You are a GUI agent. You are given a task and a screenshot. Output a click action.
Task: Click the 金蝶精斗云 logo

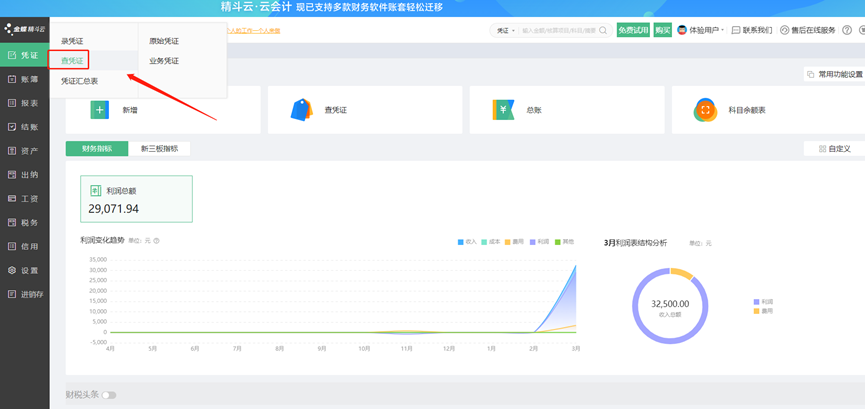[x=24, y=28]
